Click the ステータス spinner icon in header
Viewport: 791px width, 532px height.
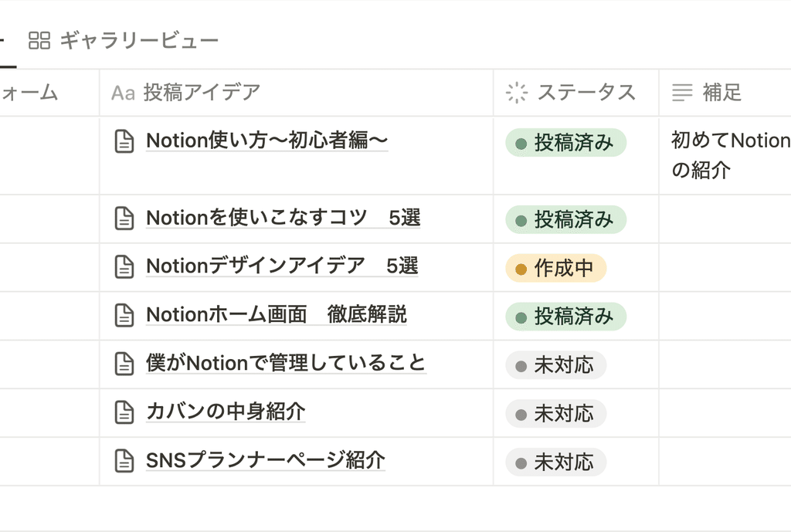(517, 93)
